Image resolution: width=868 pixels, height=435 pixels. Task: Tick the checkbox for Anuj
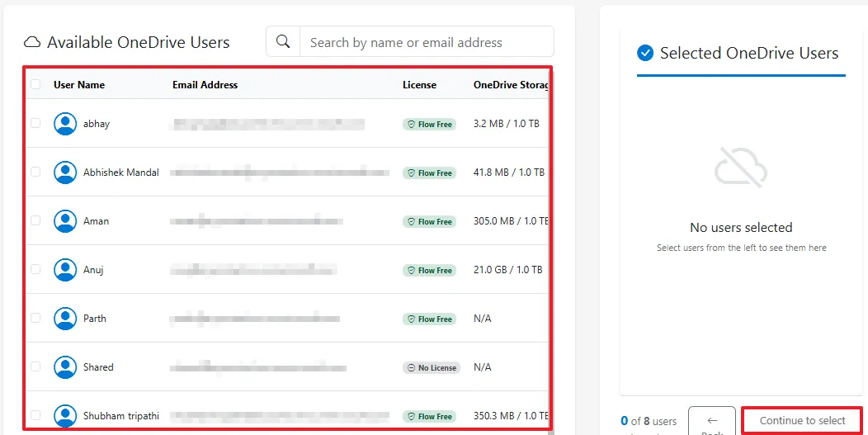pyautogui.click(x=35, y=269)
